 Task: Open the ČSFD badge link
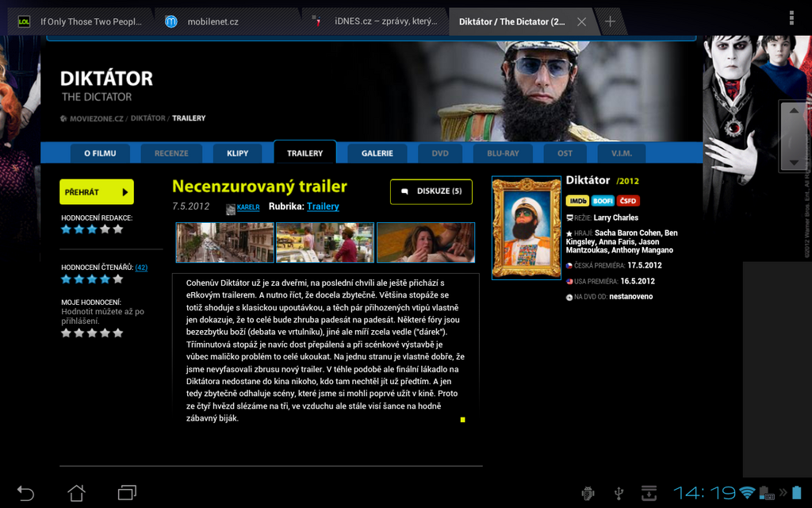(x=628, y=201)
